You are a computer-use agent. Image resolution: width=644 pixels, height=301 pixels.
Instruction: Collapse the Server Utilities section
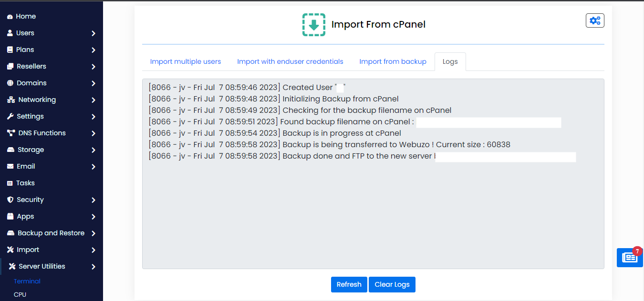[93, 267]
